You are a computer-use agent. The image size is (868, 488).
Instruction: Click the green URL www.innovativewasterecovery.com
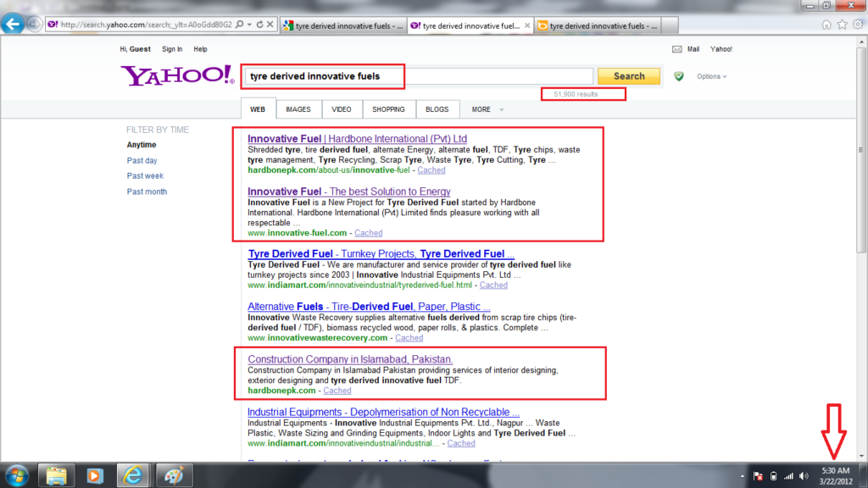click(x=317, y=337)
